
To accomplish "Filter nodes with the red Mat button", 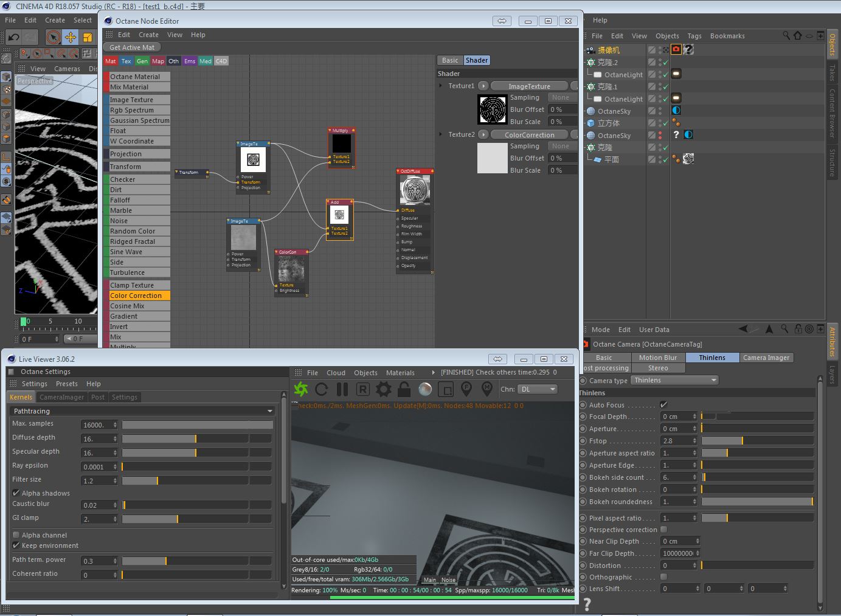I will point(110,61).
